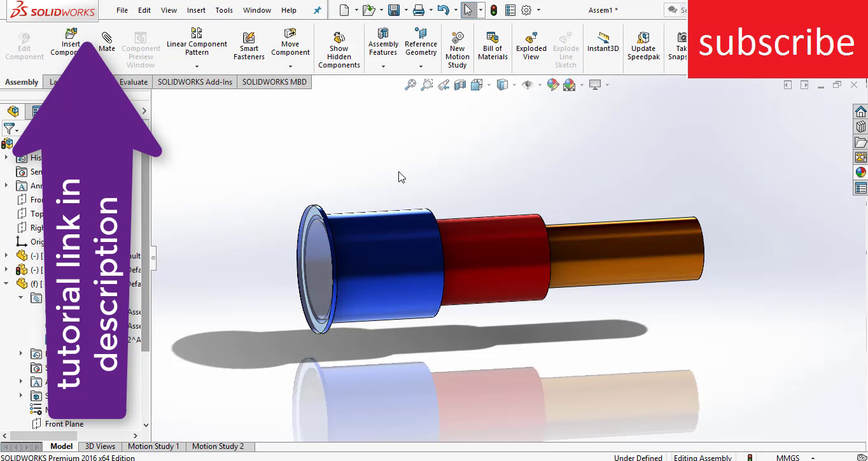Click the New document icon
Image resolution: width=868 pixels, height=461 pixels.
pos(344,10)
